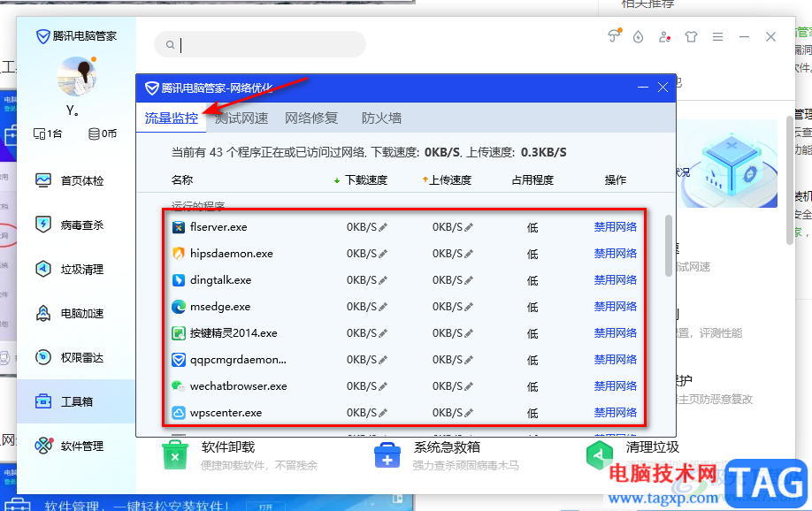Switch to the 网络修复 tab
This screenshot has height=511, width=812.
[x=311, y=118]
